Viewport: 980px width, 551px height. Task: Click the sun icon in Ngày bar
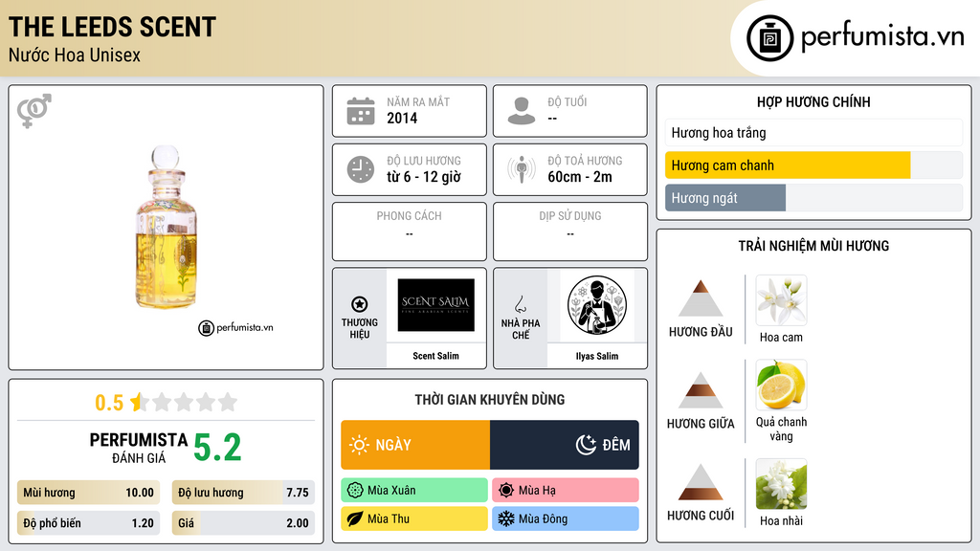360,445
